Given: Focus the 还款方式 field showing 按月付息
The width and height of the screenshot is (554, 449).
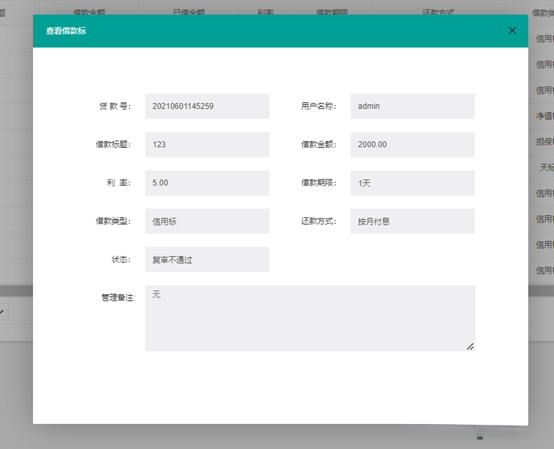Looking at the screenshot, I should (412, 221).
